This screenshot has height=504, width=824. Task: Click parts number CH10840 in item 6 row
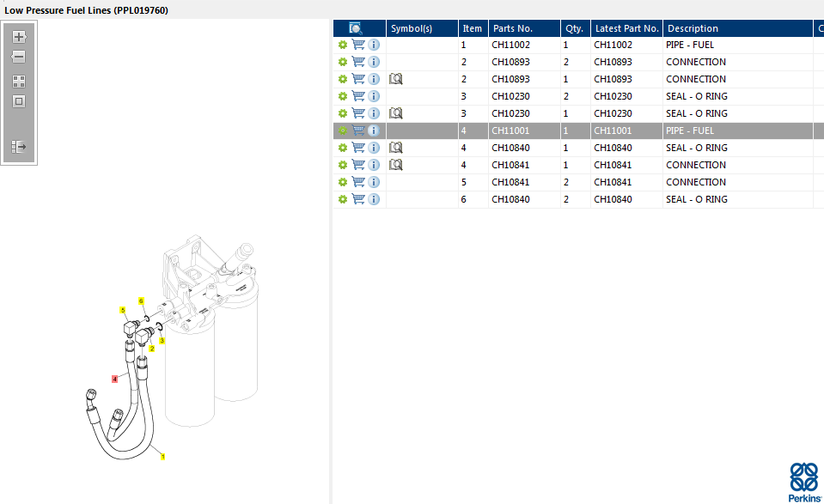point(510,199)
